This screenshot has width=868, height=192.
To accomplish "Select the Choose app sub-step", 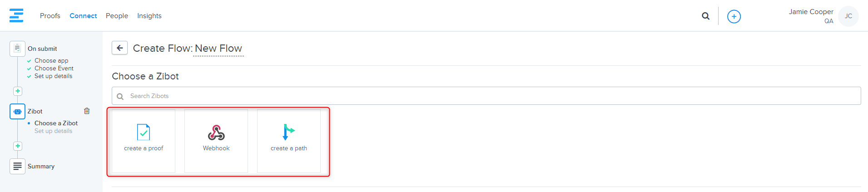I will pyautogui.click(x=51, y=60).
